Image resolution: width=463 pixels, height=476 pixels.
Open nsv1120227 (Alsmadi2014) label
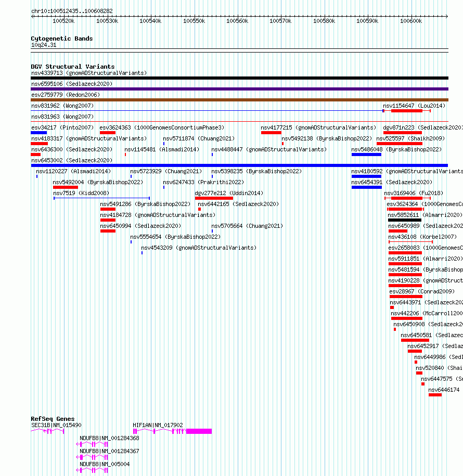click(73, 171)
